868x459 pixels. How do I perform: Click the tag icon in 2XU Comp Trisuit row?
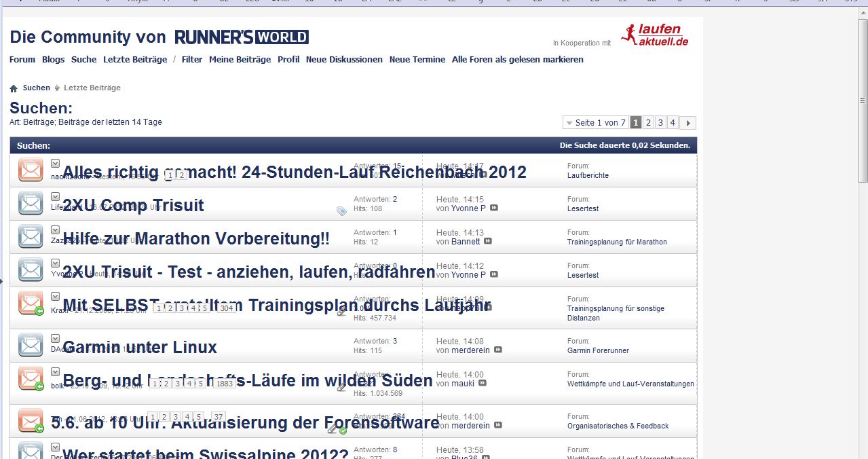341,211
